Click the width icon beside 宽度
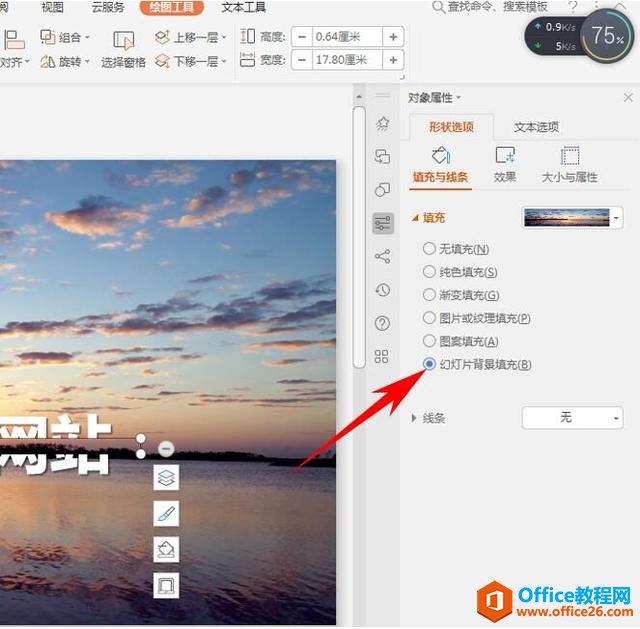This screenshot has height=629, width=640. click(247, 60)
